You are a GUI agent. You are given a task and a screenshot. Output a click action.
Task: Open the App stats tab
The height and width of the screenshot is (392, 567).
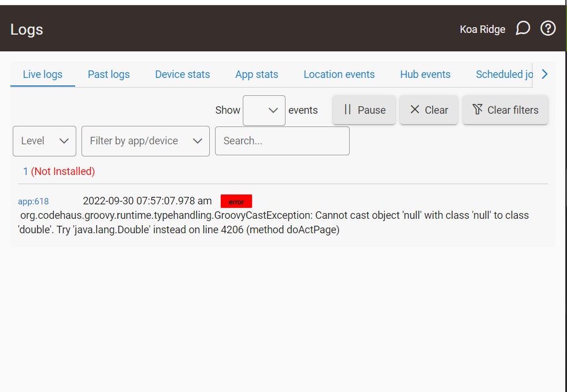coord(257,74)
